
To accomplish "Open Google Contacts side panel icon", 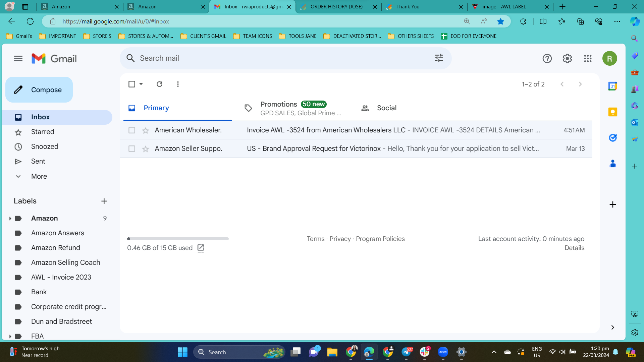I will click(x=613, y=164).
